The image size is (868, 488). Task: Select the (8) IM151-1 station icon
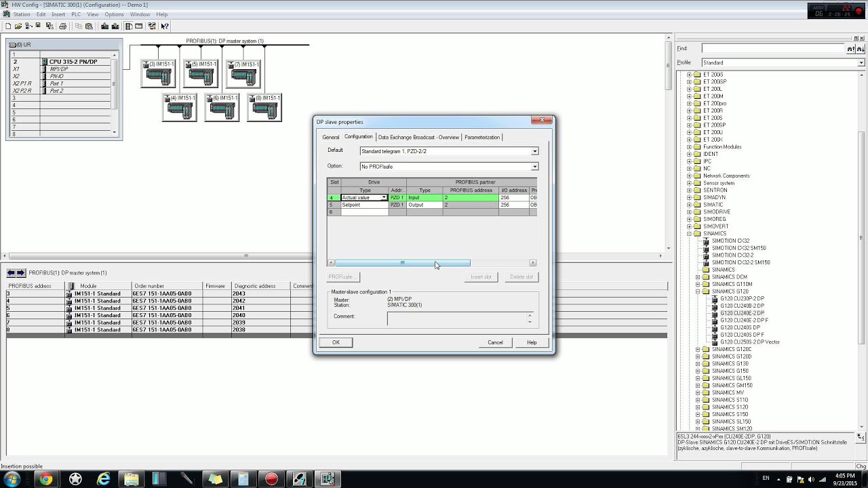(264, 107)
